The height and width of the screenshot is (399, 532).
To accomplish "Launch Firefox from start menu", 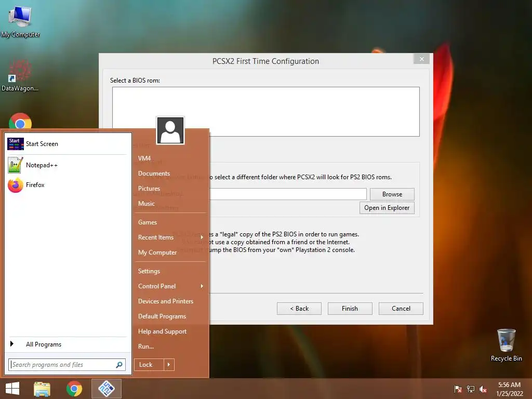I will coord(67,185).
